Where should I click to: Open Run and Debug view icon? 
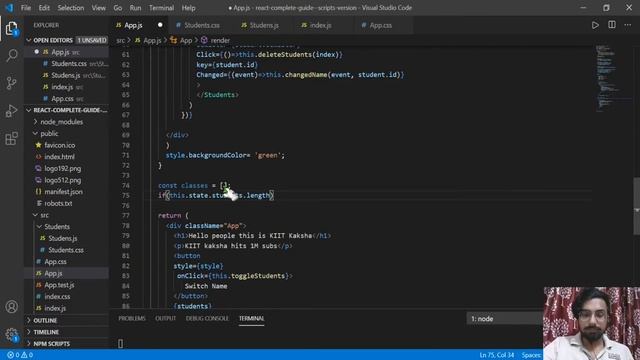tap(11, 111)
